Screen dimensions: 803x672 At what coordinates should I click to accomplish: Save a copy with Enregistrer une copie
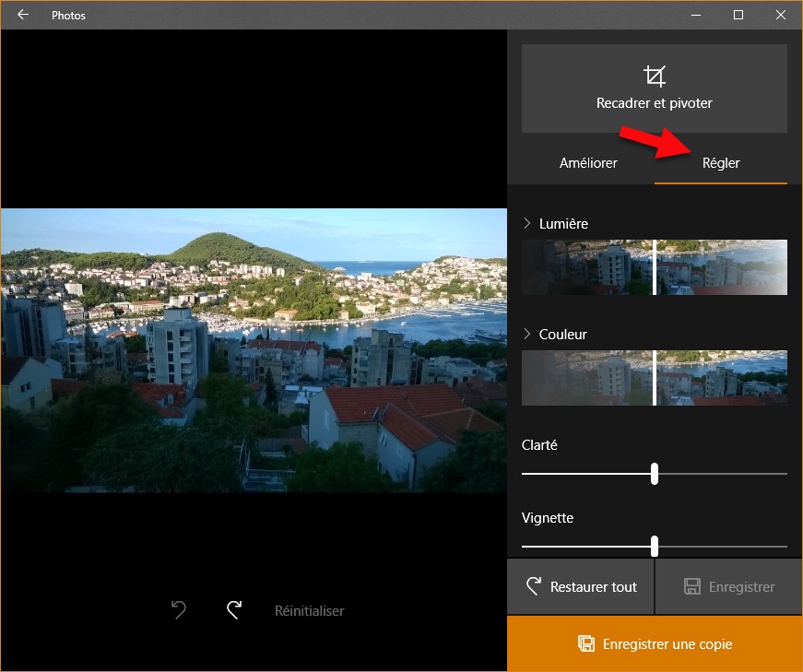(x=655, y=643)
